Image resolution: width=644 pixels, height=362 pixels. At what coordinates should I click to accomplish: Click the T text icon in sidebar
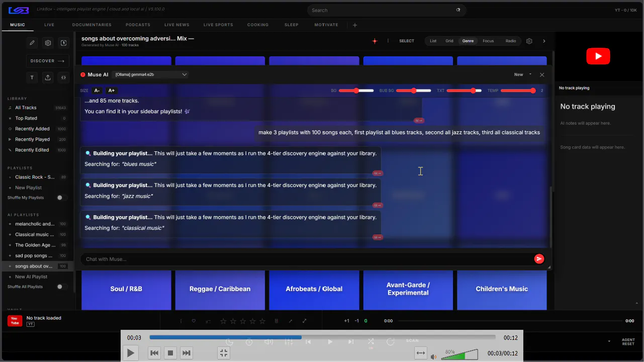32,77
